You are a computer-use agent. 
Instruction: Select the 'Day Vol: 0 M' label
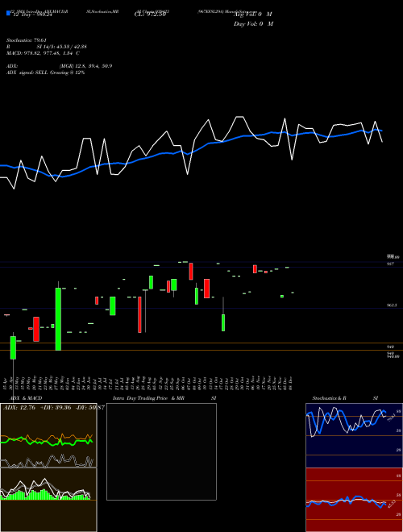point(253,24)
